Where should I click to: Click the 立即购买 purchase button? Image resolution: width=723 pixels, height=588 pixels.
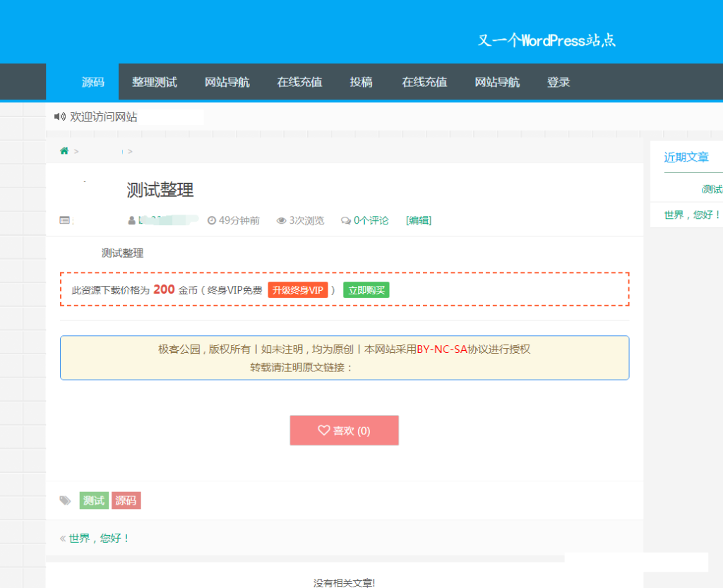click(x=366, y=289)
